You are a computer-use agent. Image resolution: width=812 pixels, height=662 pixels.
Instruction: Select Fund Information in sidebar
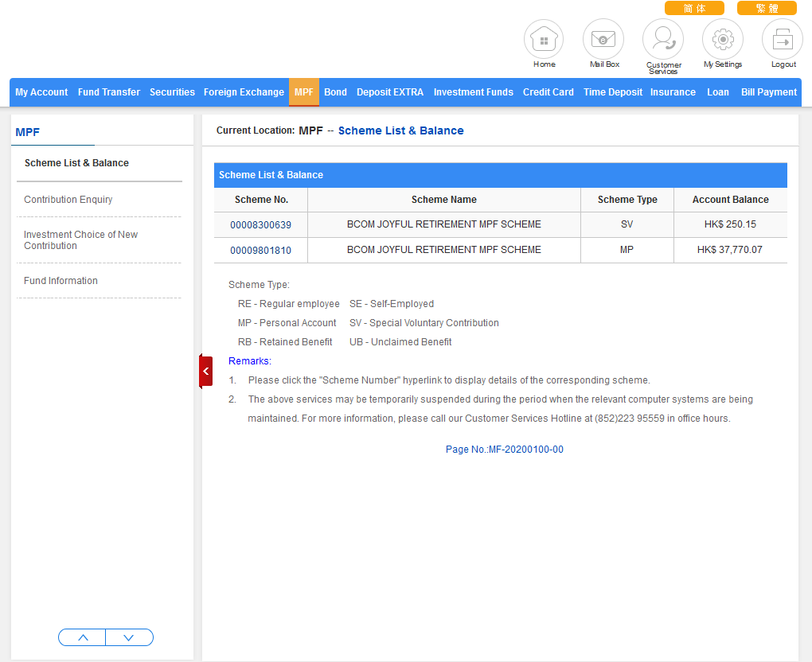coord(61,281)
